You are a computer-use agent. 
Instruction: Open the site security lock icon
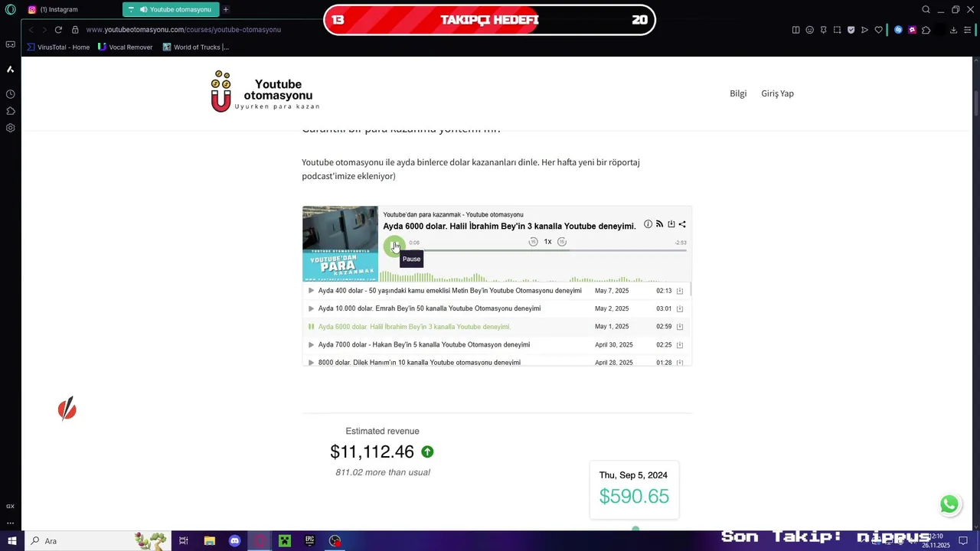(75, 30)
